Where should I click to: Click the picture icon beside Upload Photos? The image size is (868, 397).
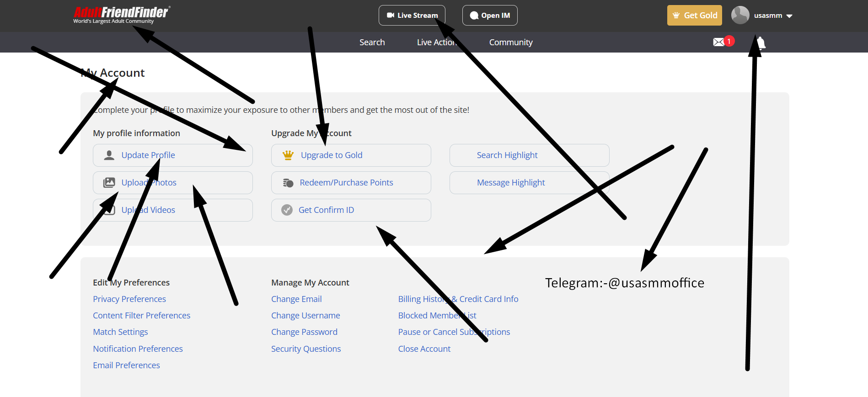[x=109, y=183]
